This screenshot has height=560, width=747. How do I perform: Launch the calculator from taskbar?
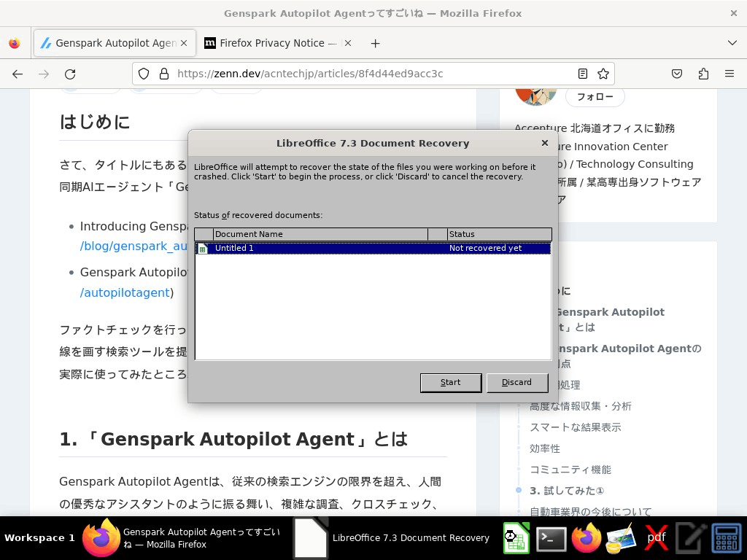pyautogui.click(x=726, y=539)
